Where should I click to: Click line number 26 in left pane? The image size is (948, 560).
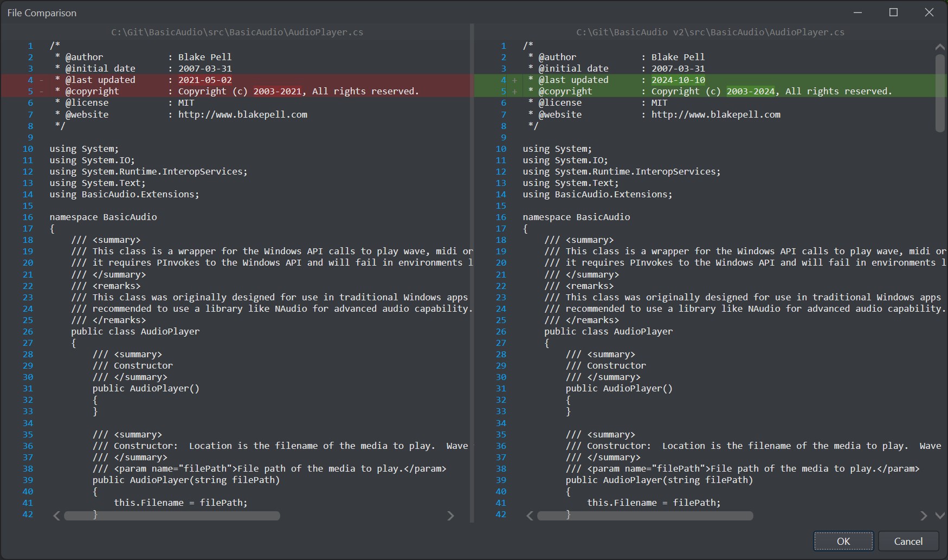pos(28,331)
